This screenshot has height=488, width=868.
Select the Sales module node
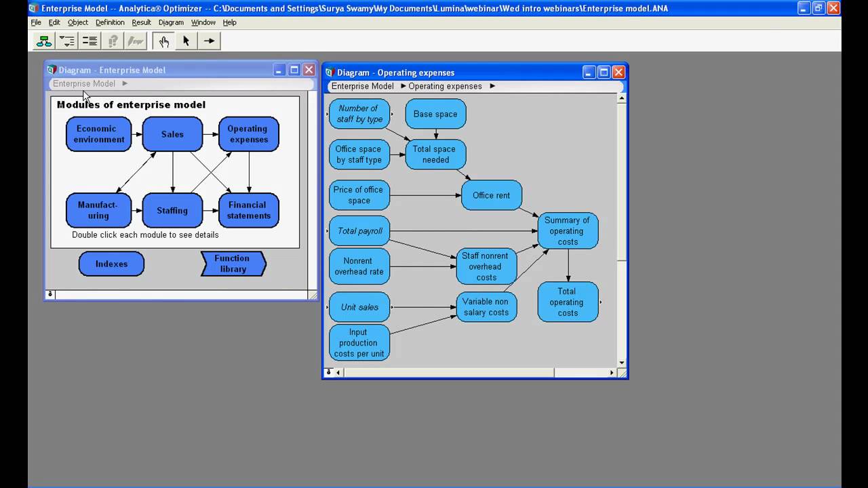(x=172, y=134)
